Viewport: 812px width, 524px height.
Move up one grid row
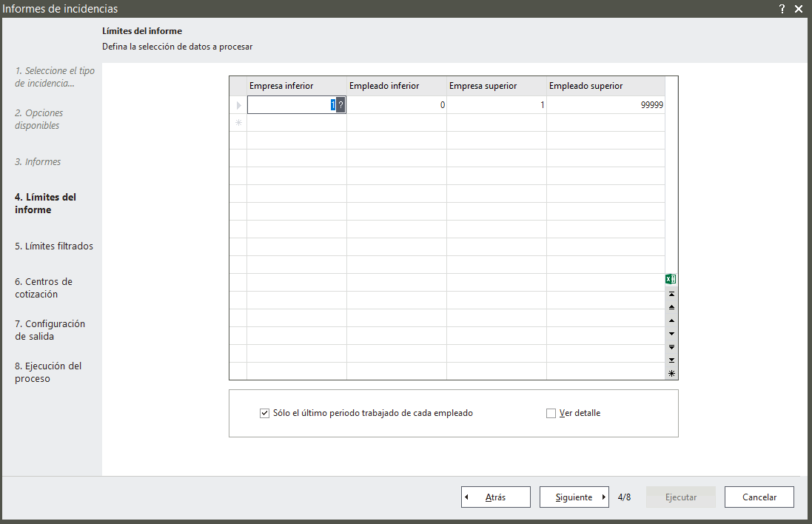pos(671,320)
